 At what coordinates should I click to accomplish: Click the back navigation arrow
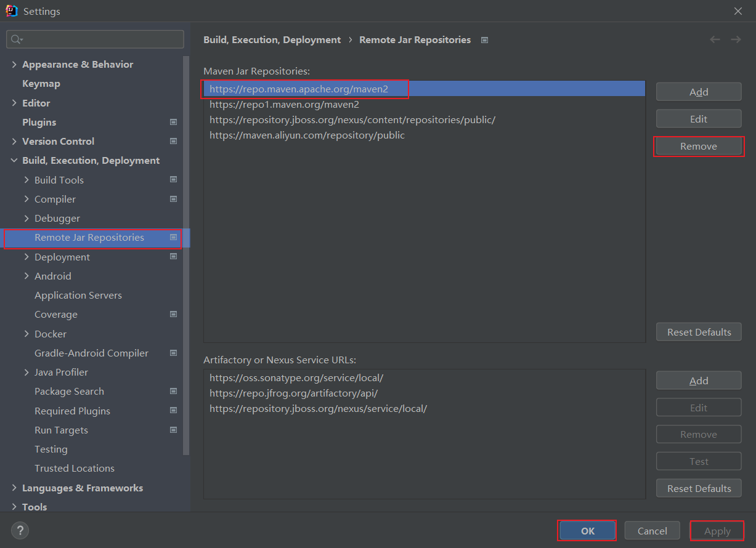point(715,39)
